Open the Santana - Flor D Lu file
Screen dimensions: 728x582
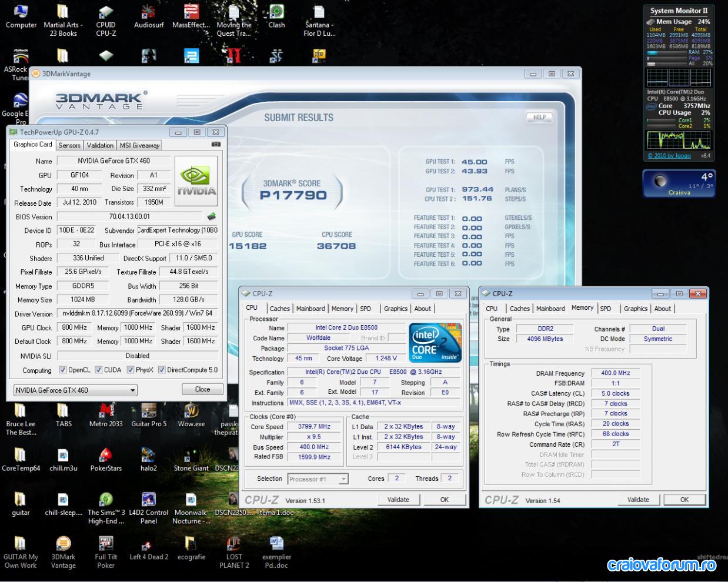319,21
